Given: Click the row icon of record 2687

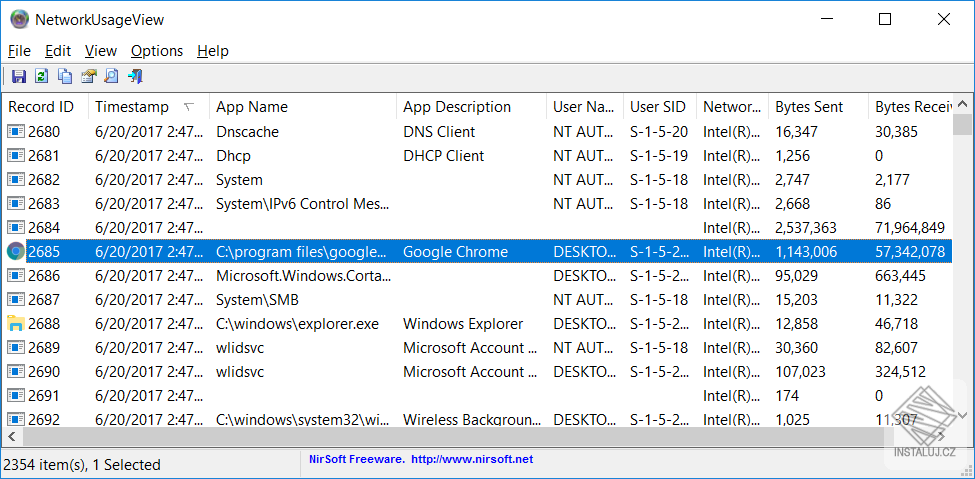Looking at the screenshot, I should coord(16,300).
